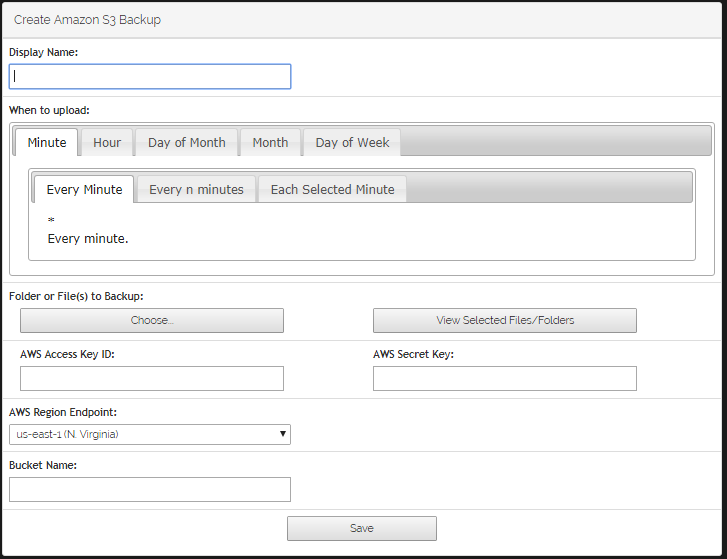Click the Save button
The image size is (727, 559).
pos(362,528)
